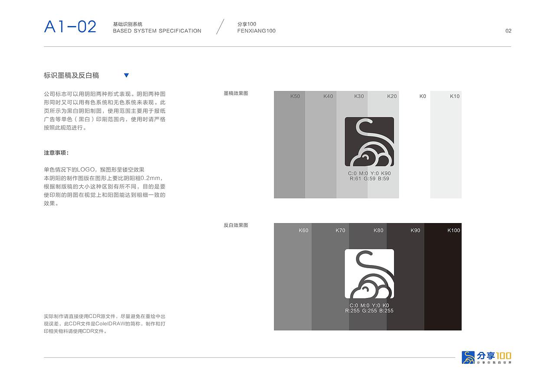Image resolution: width=555 pixels, height=392 pixels.
Task: Click the 分享100 wordmark in footer
Action: coord(494,355)
